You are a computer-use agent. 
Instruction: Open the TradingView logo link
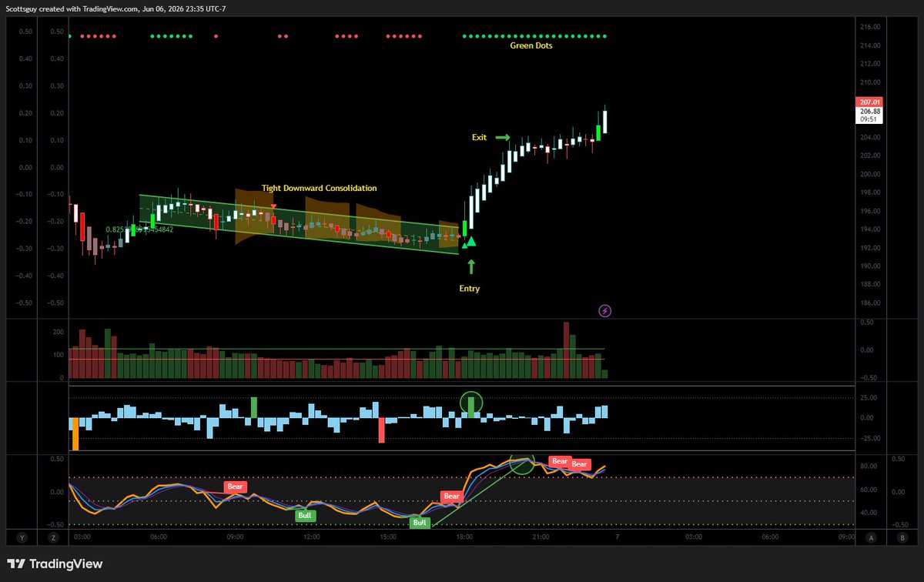click(x=55, y=564)
